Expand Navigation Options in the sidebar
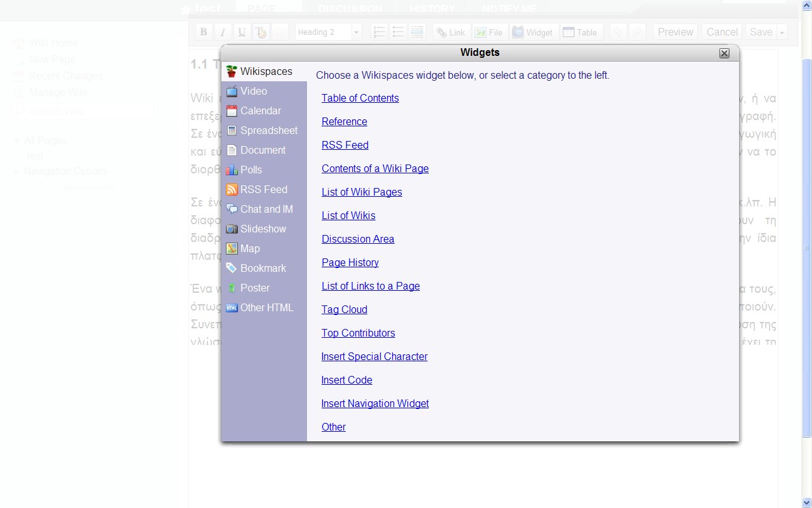This screenshot has height=508, width=812. [x=17, y=171]
